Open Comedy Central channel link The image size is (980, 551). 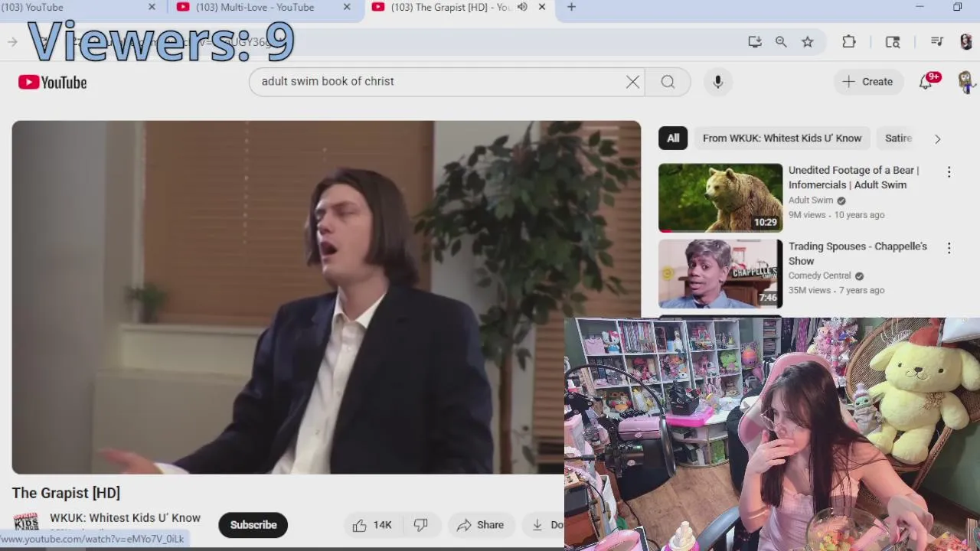(x=820, y=275)
